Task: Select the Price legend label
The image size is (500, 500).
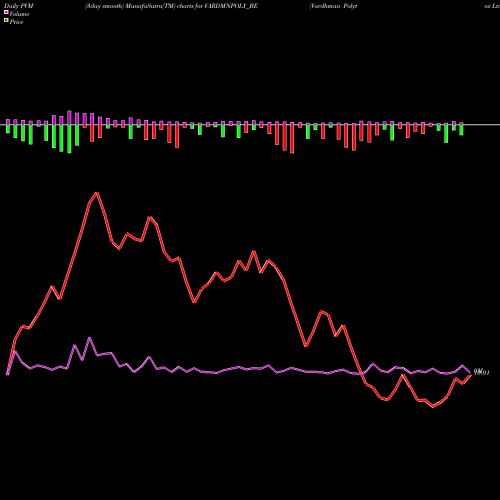Action: tap(16, 22)
